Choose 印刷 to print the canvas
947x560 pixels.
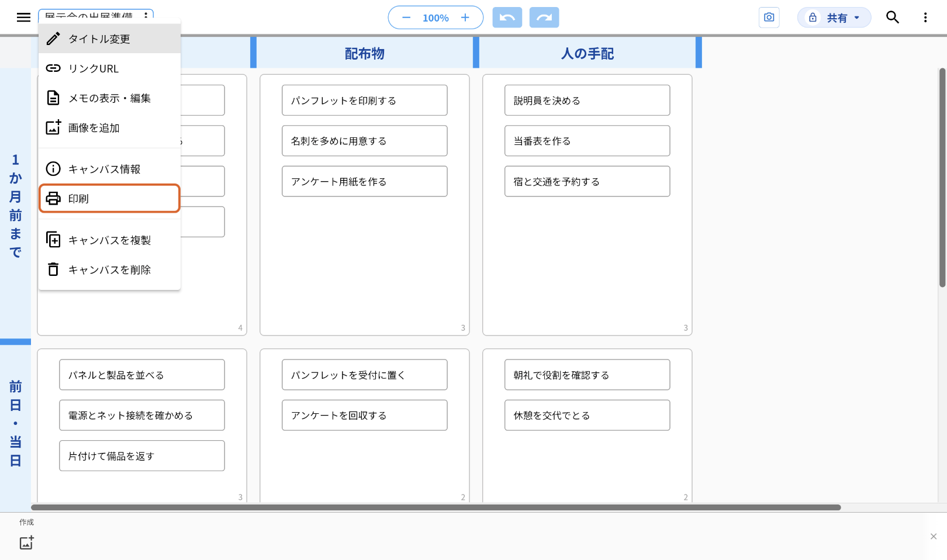click(109, 199)
